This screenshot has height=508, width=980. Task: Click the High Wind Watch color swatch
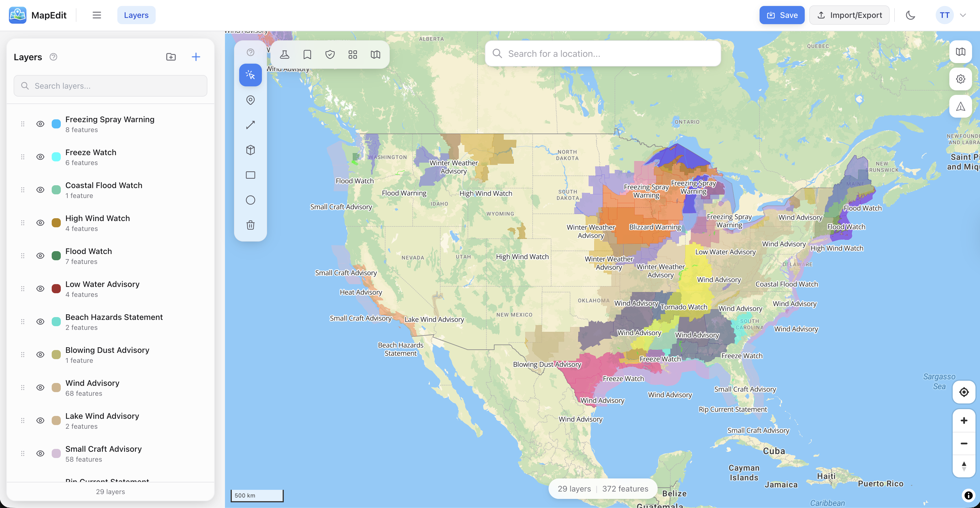(56, 223)
